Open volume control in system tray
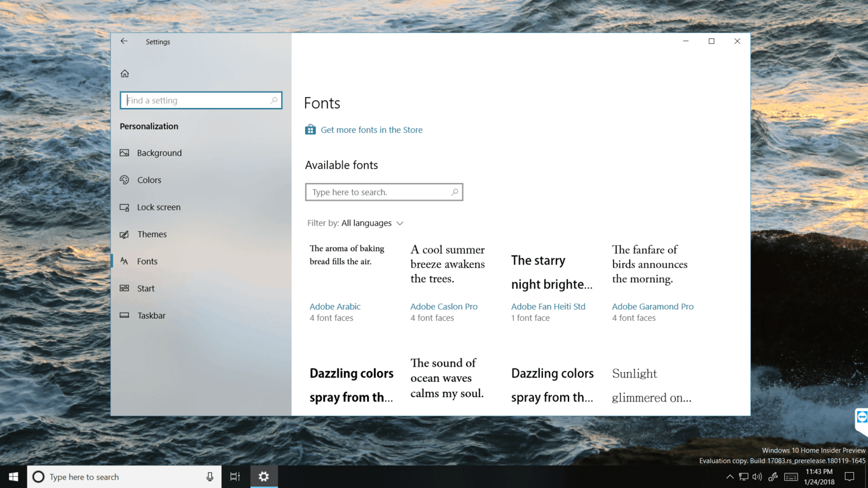868x488 pixels. (x=757, y=477)
